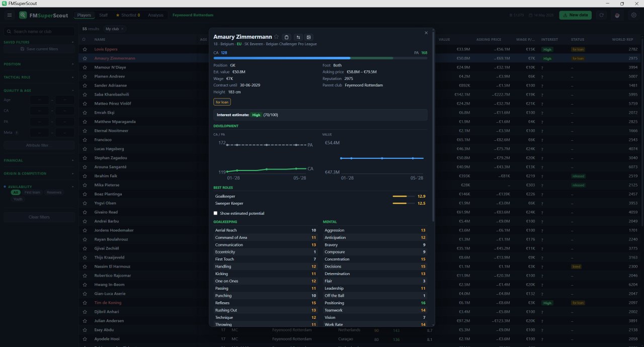644x347 pixels.
Task: Expand the Tactical Role filter section
Action: (39, 77)
